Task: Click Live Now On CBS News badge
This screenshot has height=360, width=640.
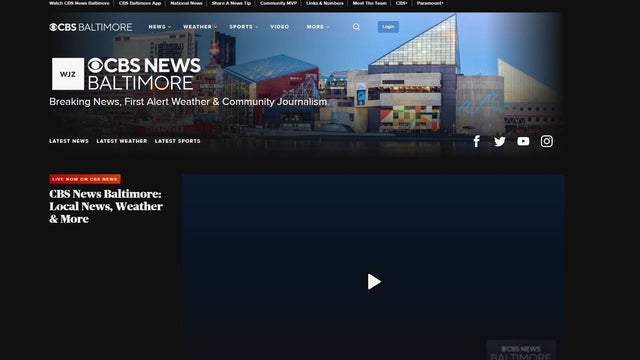Action: tap(85, 179)
